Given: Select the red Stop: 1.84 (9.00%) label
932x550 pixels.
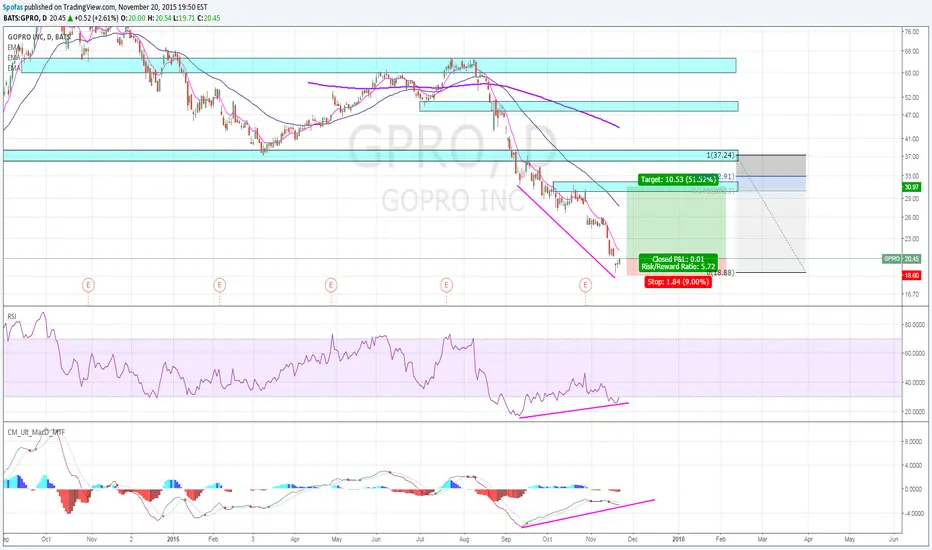Looking at the screenshot, I should 678,282.
